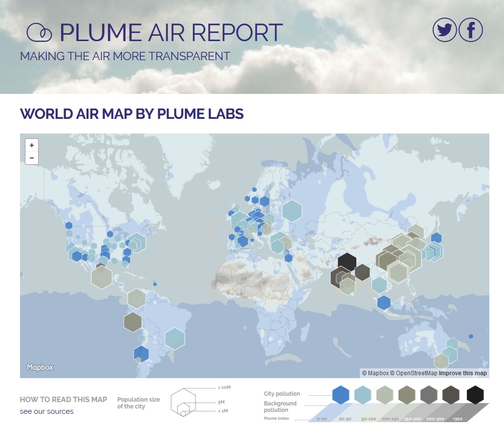The width and height of the screenshot is (504, 428).
Task: Open the © OpenStreetMap attribution link
Action: pyautogui.click(x=414, y=373)
